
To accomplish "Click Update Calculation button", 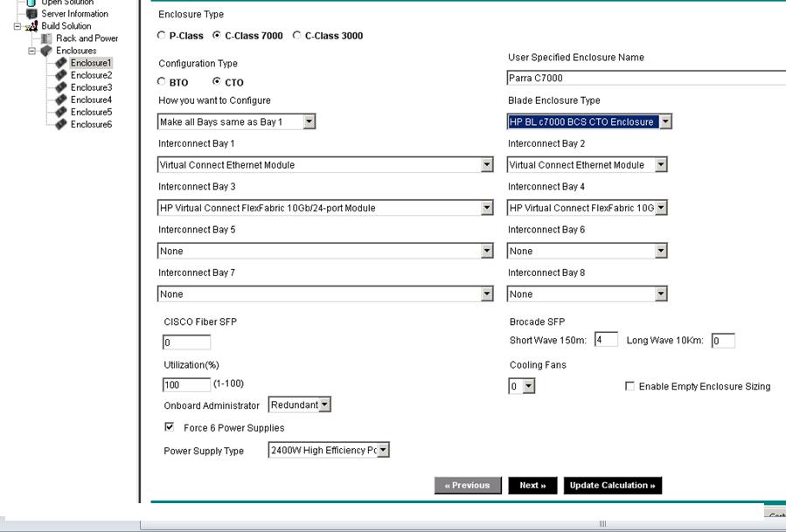I will tap(613, 486).
